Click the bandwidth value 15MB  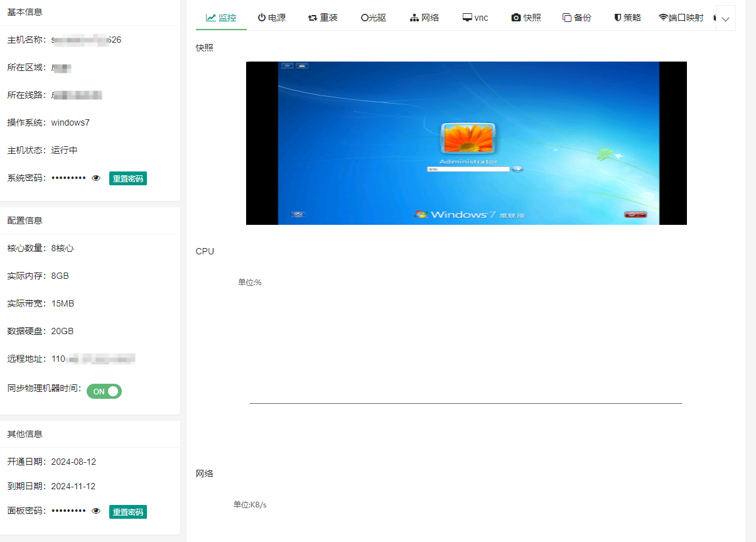(x=63, y=303)
